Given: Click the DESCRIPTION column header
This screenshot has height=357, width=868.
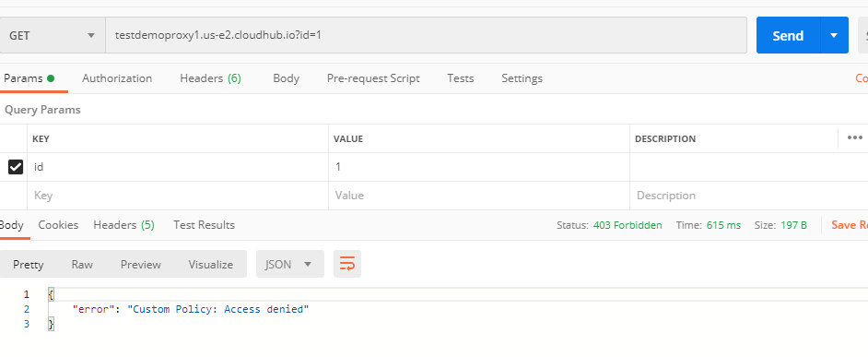Looking at the screenshot, I should tap(665, 138).
